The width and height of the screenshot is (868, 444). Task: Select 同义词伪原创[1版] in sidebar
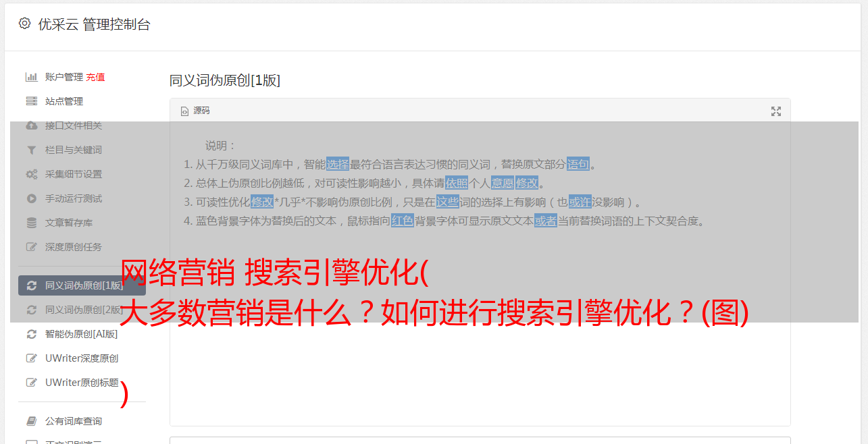82,285
